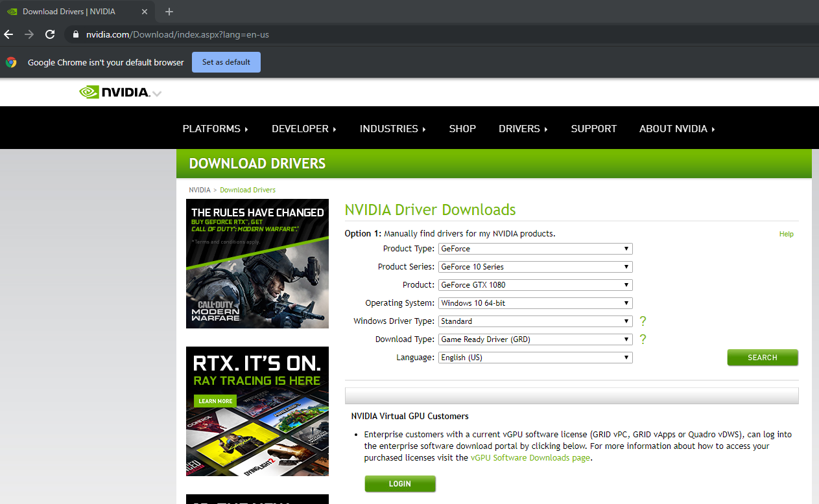The image size is (819, 504).
Task: Click the Download Drivers breadcrumb link
Action: (x=248, y=190)
